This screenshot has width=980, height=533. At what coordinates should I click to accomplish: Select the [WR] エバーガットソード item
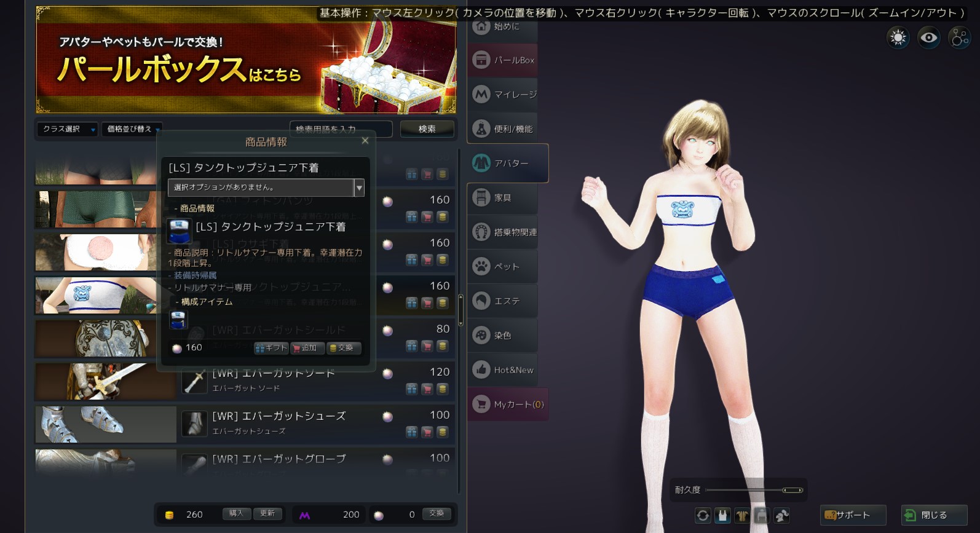click(274, 373)
